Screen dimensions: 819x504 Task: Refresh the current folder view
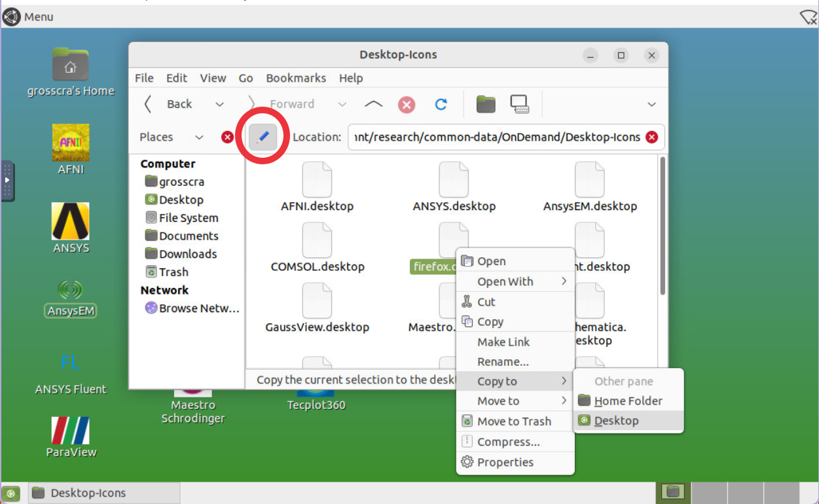[x=441, y=103]
